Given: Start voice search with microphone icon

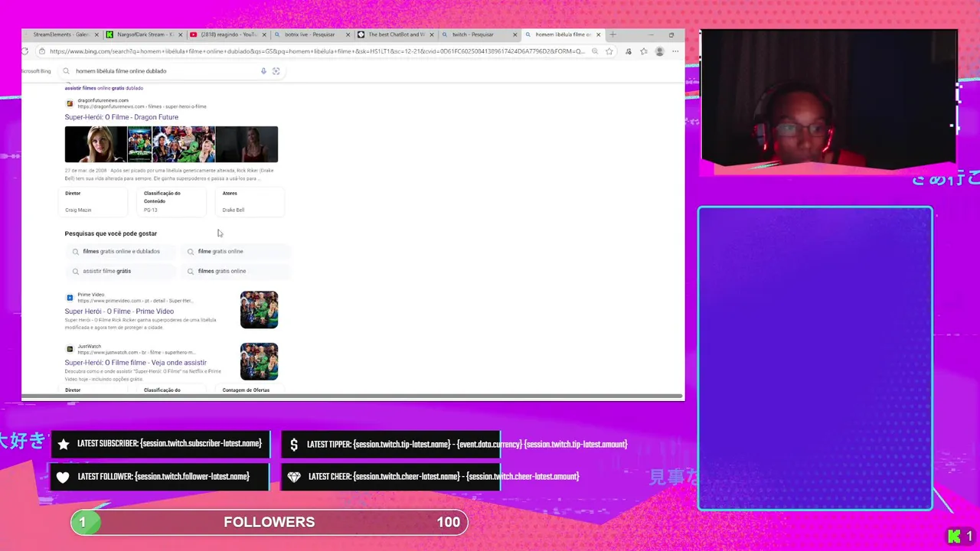Looking at the screenshot, I should tap(263, 71).
